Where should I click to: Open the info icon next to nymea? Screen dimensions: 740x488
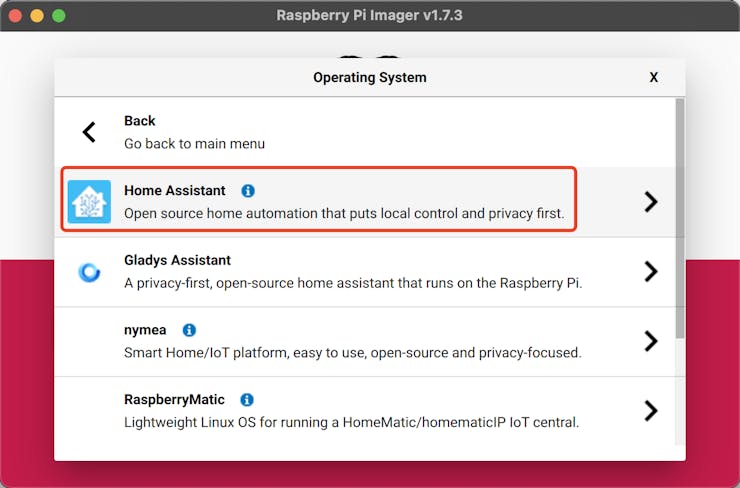pyautogui.click(x=189, y=330)
